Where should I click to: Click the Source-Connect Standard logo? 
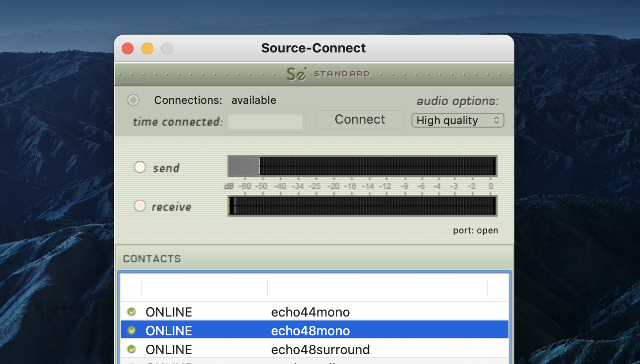click(x=327, y=74)
